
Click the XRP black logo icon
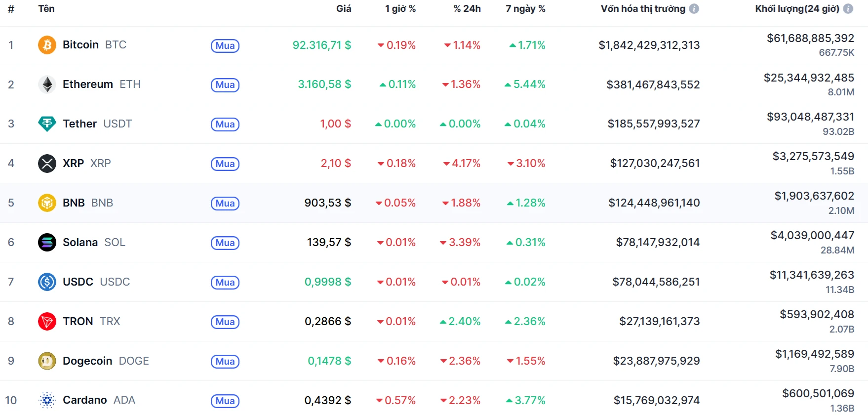pyautogui.click(x=47, y=163)
